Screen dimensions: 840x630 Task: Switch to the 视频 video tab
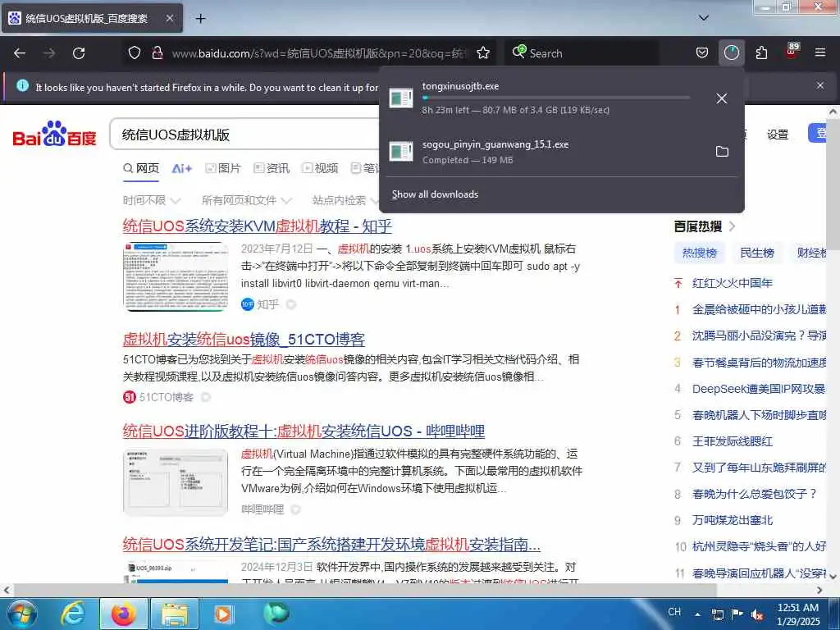[320, 169]
